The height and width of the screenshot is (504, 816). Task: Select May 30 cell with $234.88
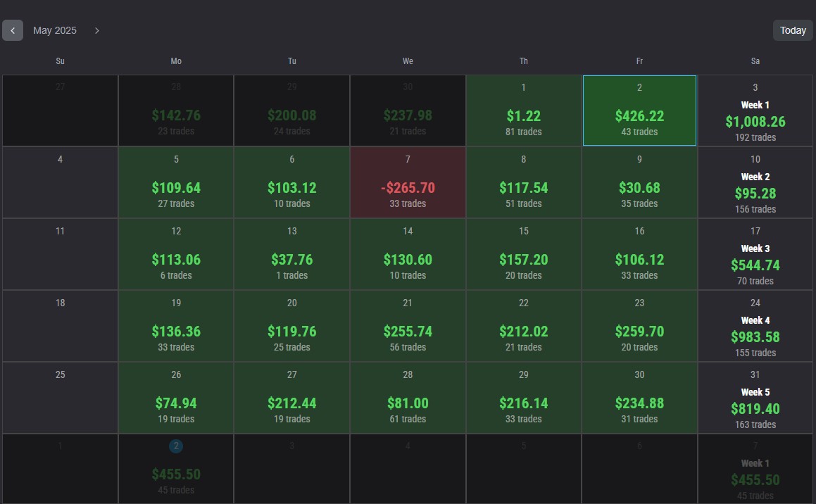coord(639,398)
